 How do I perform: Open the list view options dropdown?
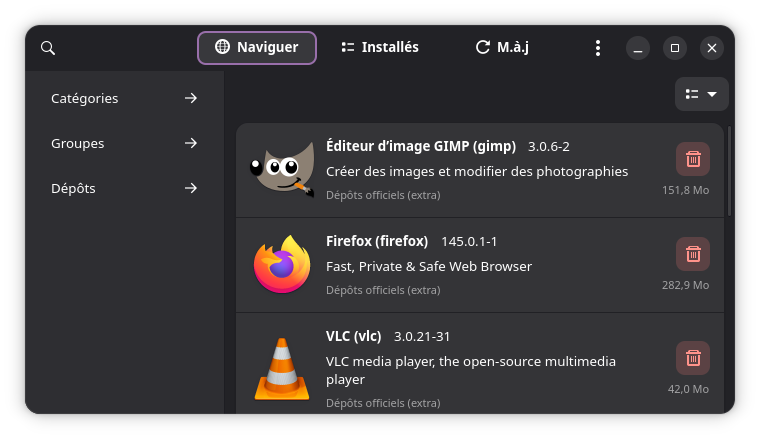tap(701, 94)
